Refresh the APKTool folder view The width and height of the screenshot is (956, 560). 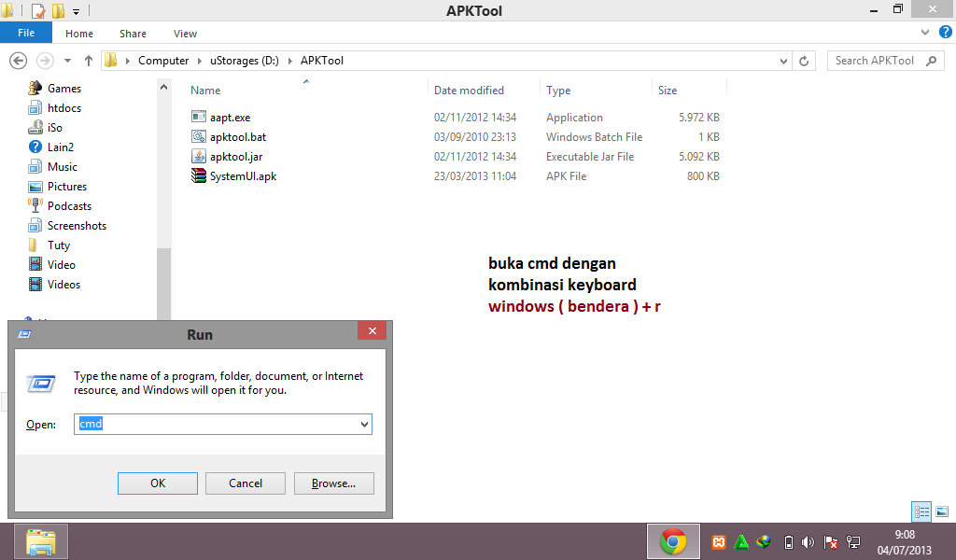pos(804,61)
